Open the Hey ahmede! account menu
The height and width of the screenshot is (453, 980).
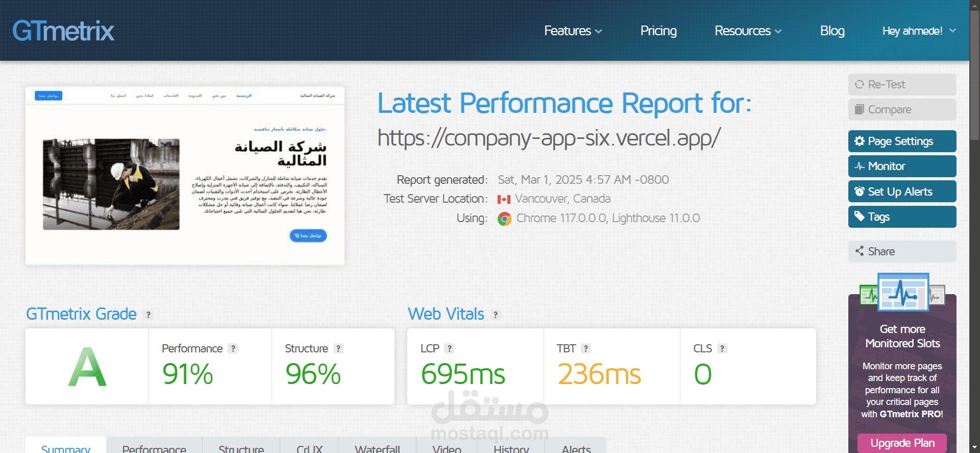[x=919, y=31]
